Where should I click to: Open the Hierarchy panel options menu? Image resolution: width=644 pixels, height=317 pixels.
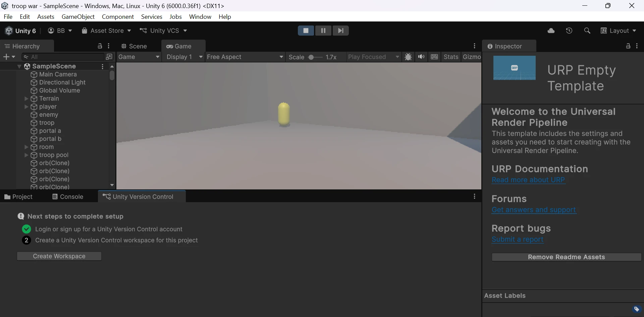pyautogui.click(x=109, y=46)
